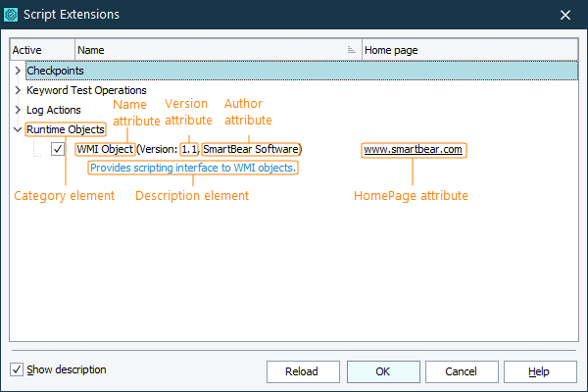Image resolution: width=588 pixels, height=392 pixels.
Task: Close the Script Extensions dialog
Action: click(x=565, y=14)
